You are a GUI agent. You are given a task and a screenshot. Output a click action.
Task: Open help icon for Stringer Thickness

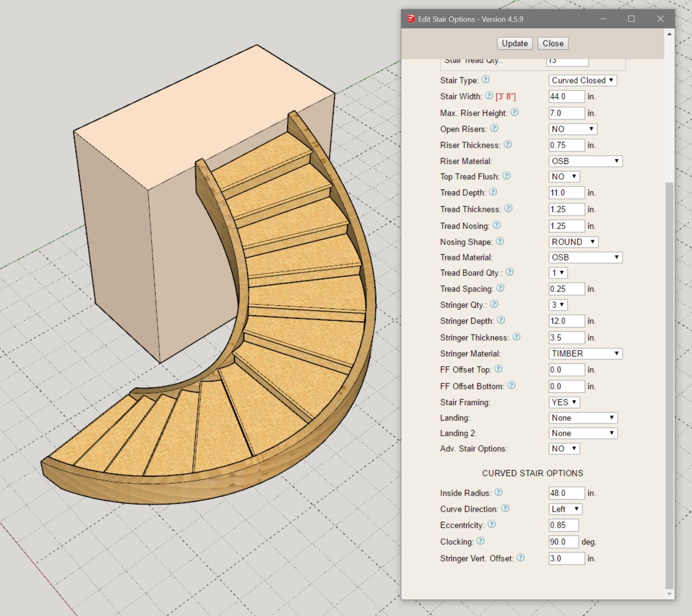pos(516,337)
